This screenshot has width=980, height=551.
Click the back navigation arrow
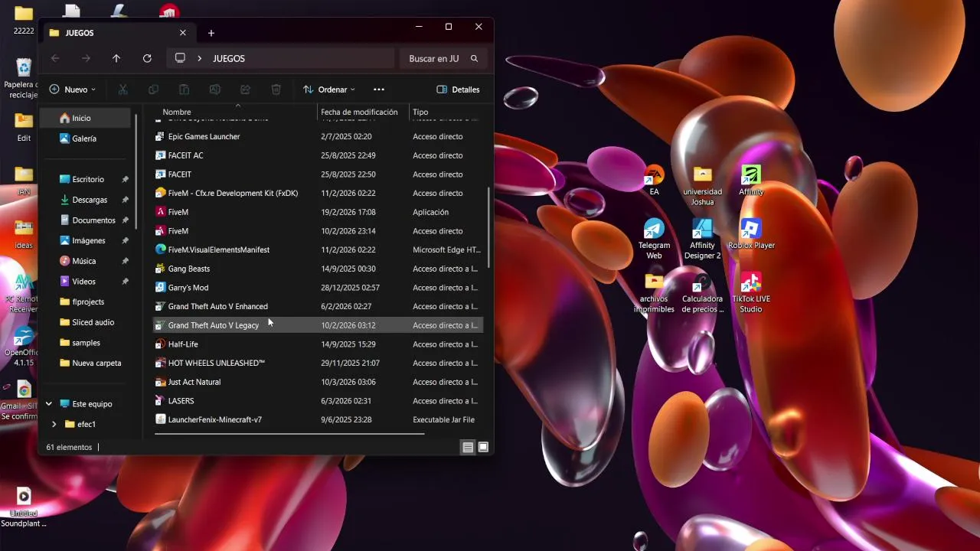click(55, 58)
